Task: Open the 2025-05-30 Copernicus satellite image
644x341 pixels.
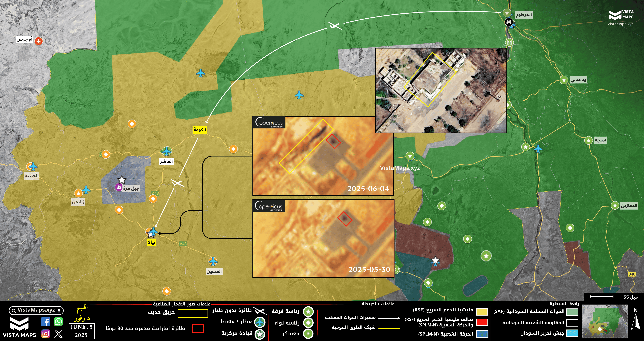Action: click(323, 238)
